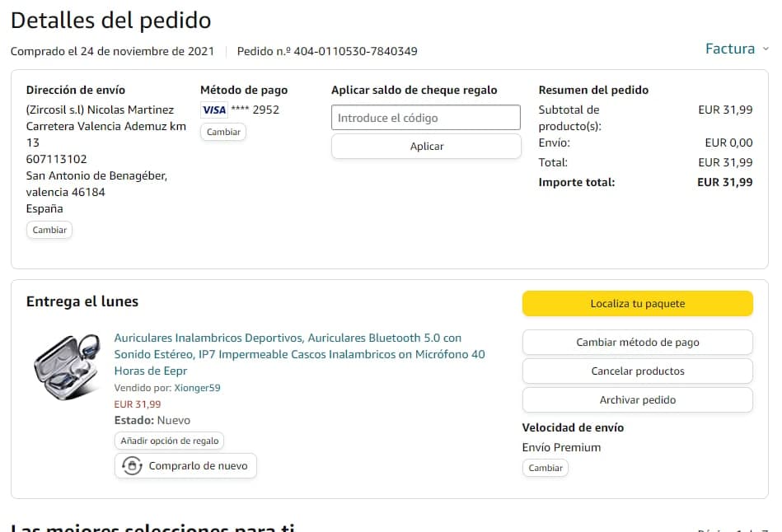Archive the order with Archivar pedido

pyautogui.click(x=637, y=400)
